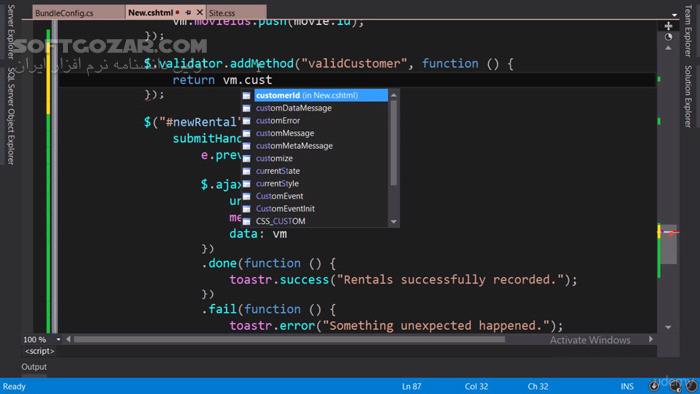Close the New.cshtml tab
The width and height of the screenshot is (700, 394).
[x=200, y=12]
